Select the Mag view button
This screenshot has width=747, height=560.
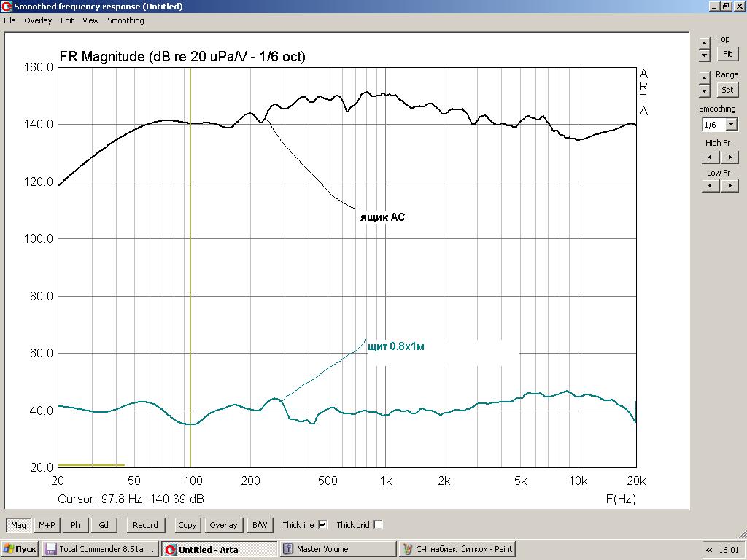coord(18,525)
